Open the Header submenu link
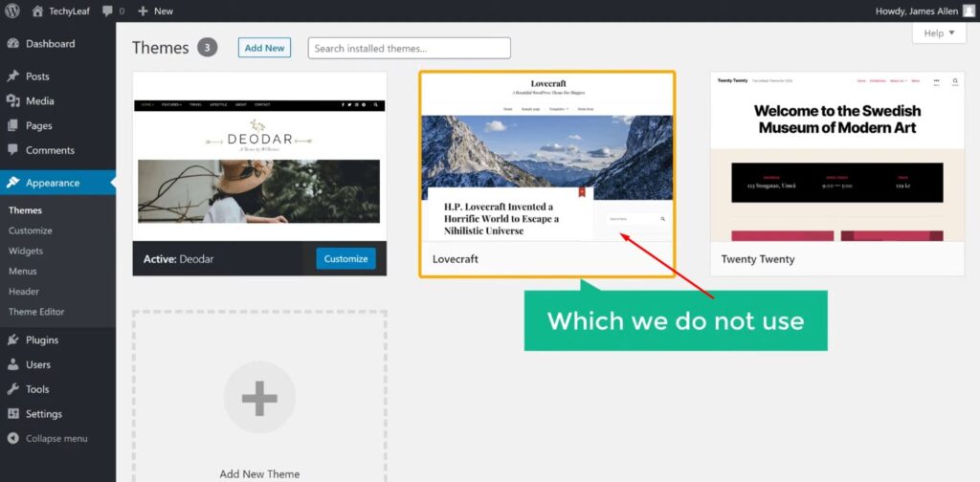Screen dimensions: 980x482 click(x=24, y=291)
